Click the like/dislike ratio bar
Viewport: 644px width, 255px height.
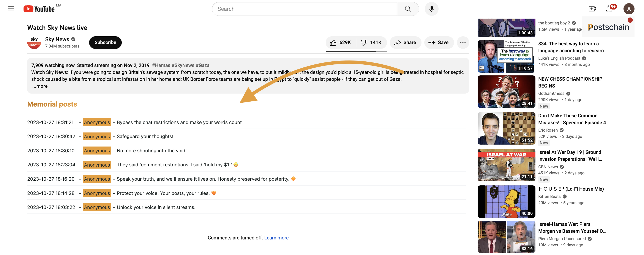pos(356,52)
